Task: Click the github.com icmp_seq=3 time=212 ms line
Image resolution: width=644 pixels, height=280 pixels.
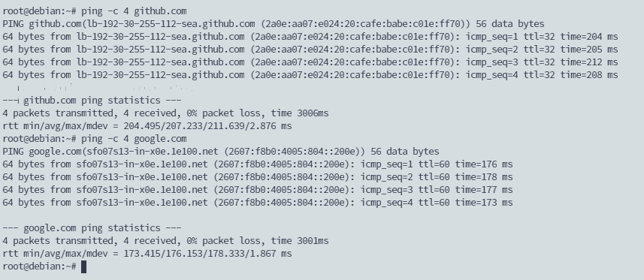Action: click(310, 62)
